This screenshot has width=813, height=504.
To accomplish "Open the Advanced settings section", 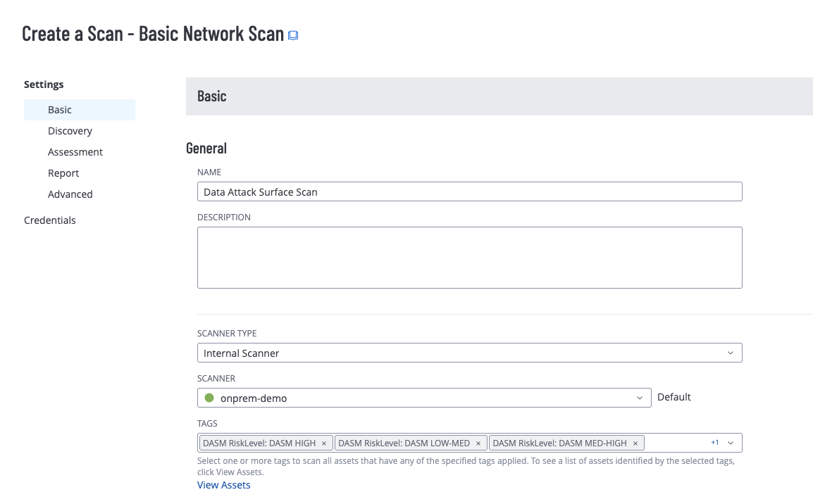I will (x=70, y=194).
